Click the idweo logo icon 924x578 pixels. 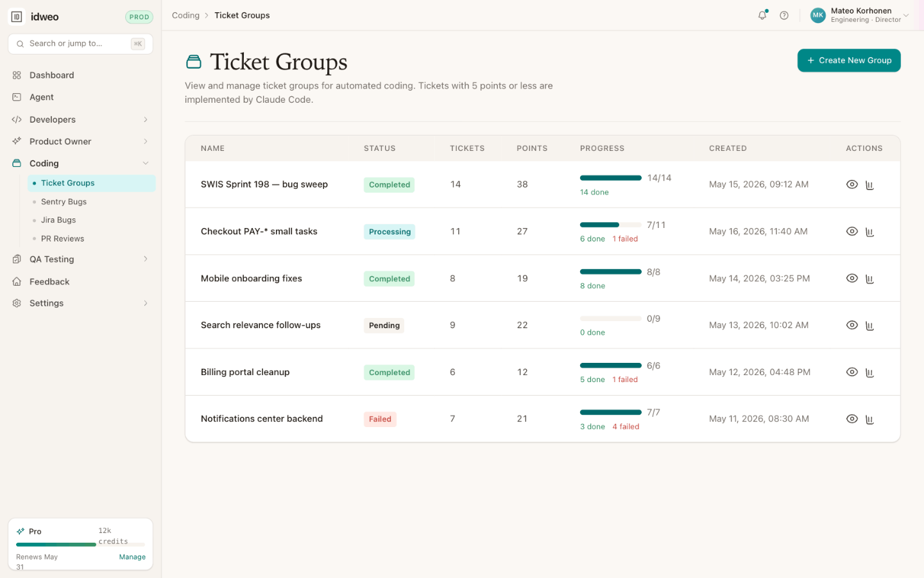coord(17,17)
